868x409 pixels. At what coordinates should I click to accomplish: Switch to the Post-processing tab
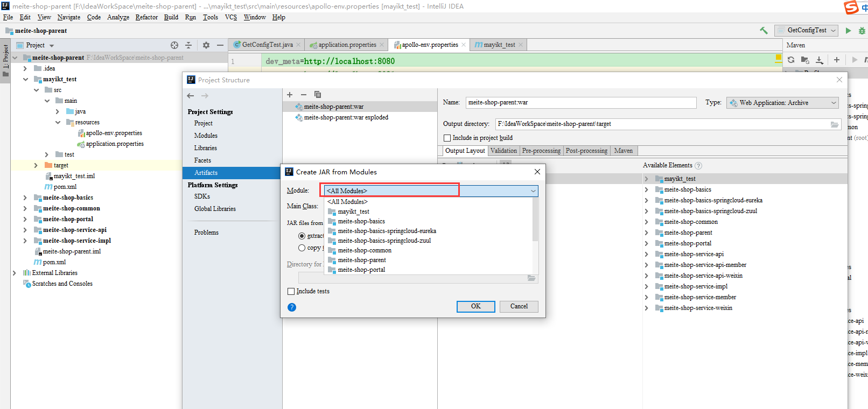click(586, 151)
